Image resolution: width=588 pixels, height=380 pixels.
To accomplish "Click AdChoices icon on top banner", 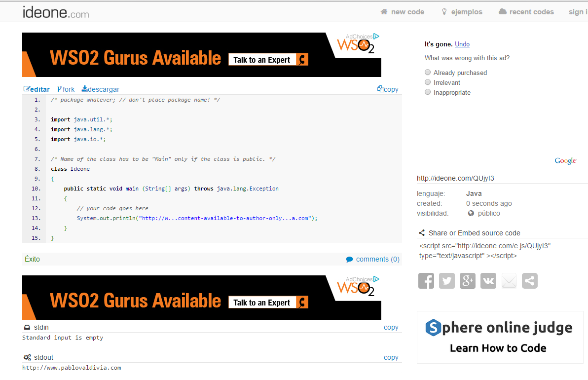I will pos(376,37).
